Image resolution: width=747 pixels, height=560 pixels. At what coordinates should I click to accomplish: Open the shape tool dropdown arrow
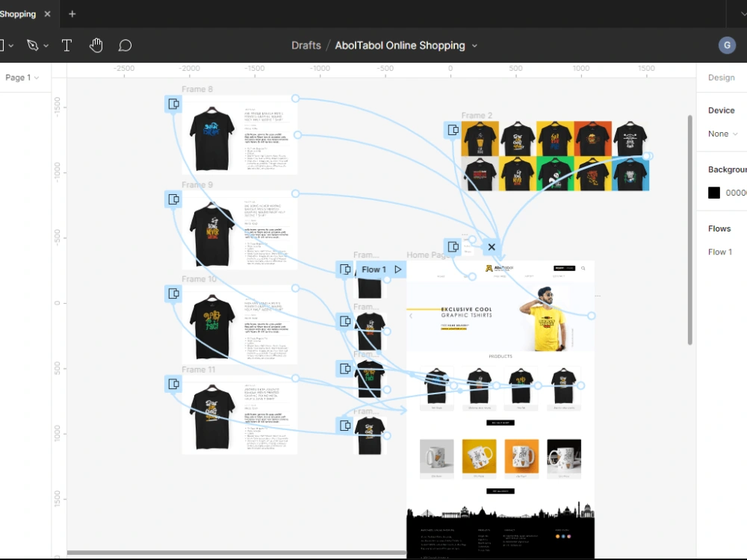11,46
